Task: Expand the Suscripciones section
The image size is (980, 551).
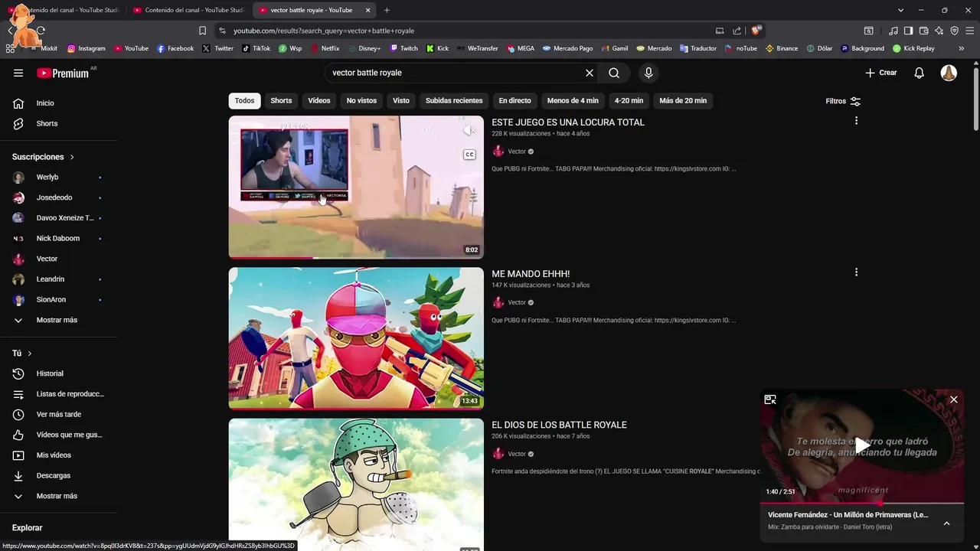Action: (44, 157)
